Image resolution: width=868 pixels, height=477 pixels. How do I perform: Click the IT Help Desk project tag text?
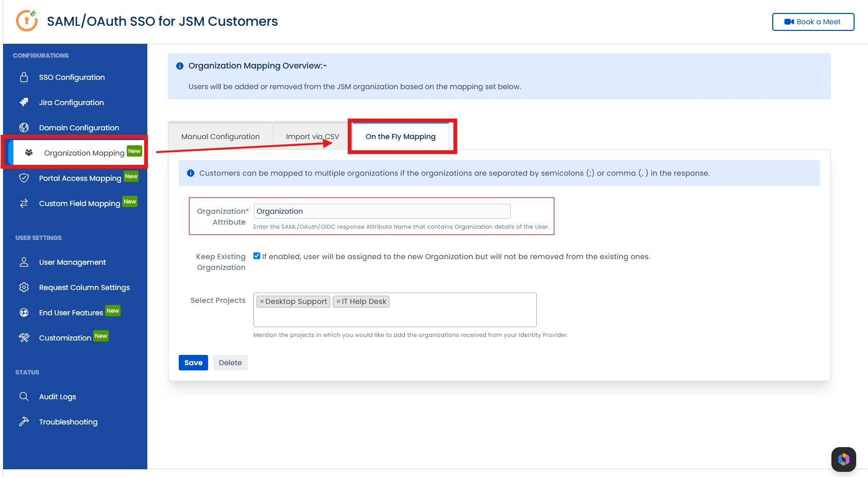point(364,301)
